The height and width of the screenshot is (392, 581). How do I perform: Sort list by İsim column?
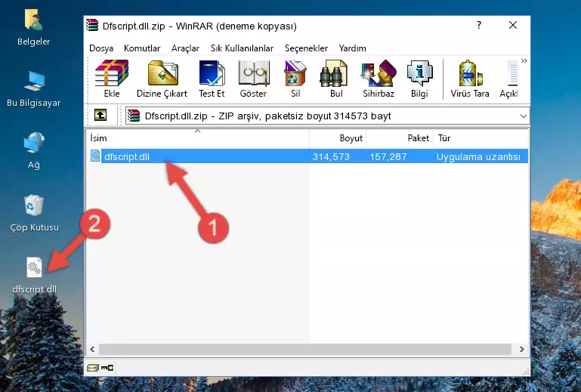tap(198, 138)
